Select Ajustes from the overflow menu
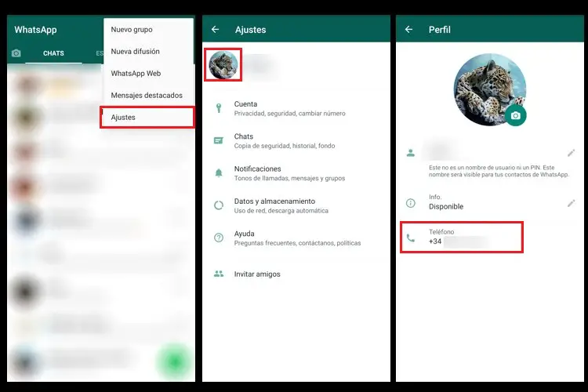The height and width of the screenshot is (392, 588). [147, 118]
